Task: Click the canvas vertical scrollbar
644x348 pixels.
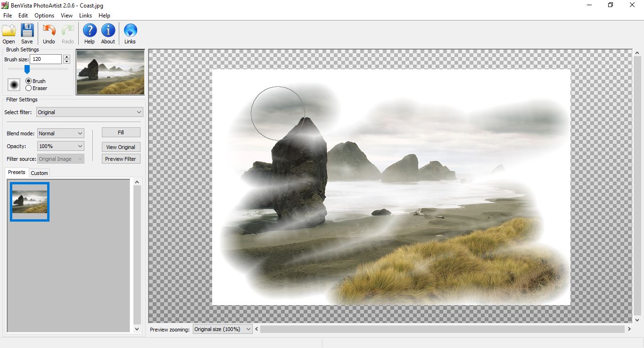Action: pyautogui.click(x=637, y=186)
